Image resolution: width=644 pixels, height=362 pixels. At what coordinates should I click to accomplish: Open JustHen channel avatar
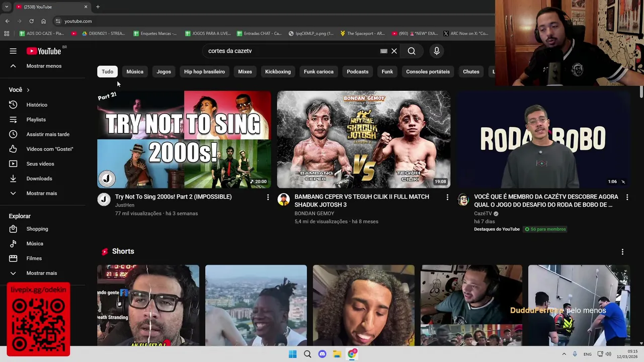[104, 200]
